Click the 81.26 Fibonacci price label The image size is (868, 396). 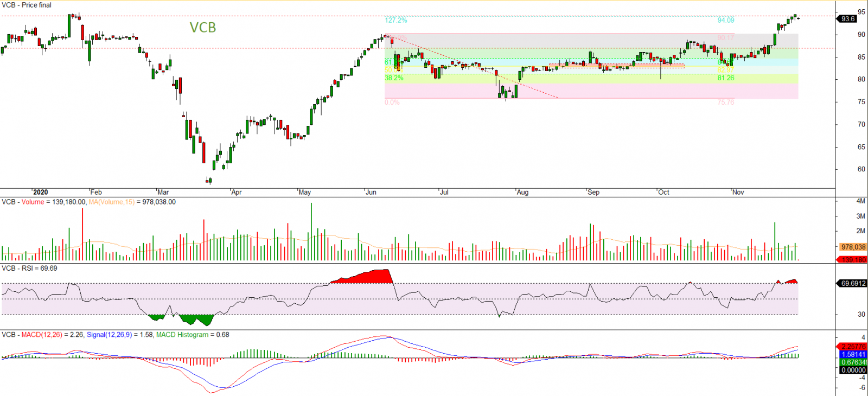pos(726,78)
